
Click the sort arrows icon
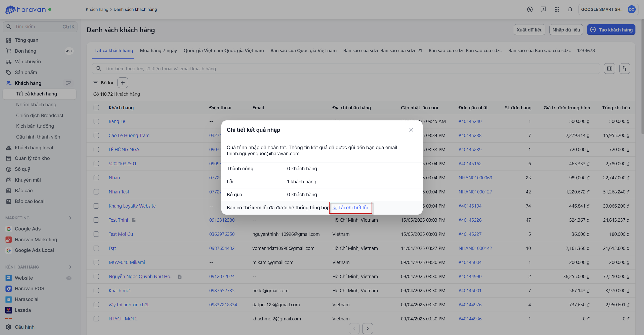point(625,69)
